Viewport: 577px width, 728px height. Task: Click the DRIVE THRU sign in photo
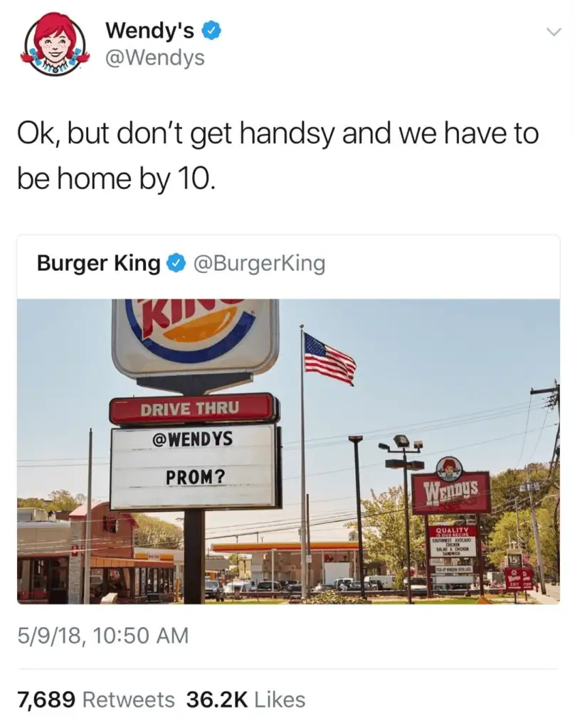(193, 409)
